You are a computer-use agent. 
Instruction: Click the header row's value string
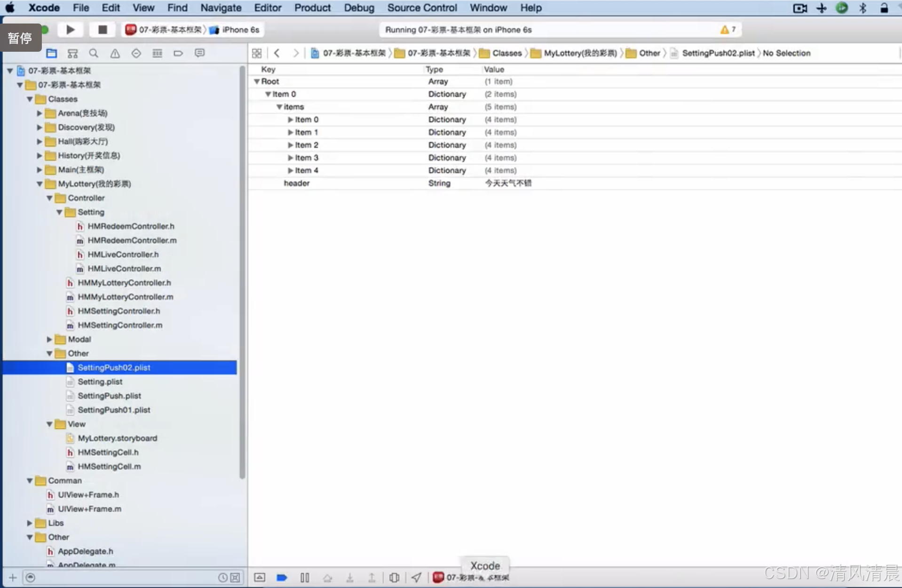[x=508, y=183]
